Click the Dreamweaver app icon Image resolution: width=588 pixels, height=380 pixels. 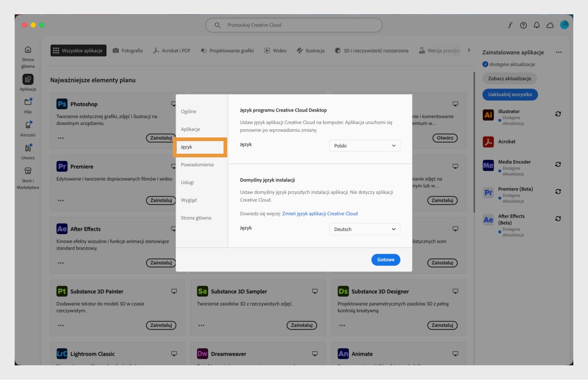(202, 354)
